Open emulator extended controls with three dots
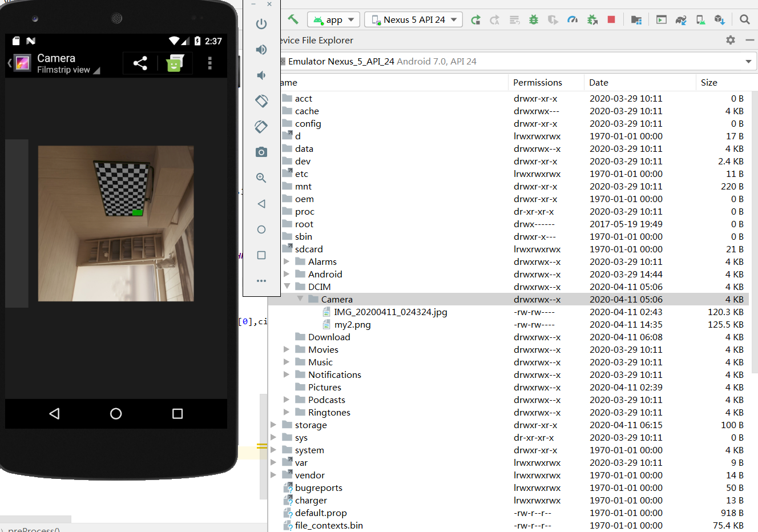Screen dimensions: 758x532 pyautogui.click(x=261, y=280)
